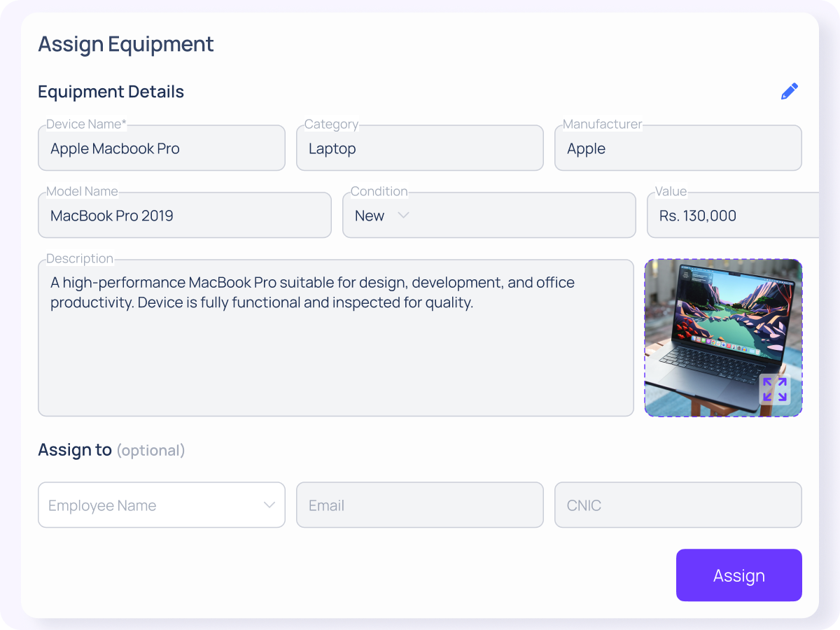Screen dimensions: 840x630
Task: Focus the Device Name input field
Action: pyautogui.click(x=161, y=148)
